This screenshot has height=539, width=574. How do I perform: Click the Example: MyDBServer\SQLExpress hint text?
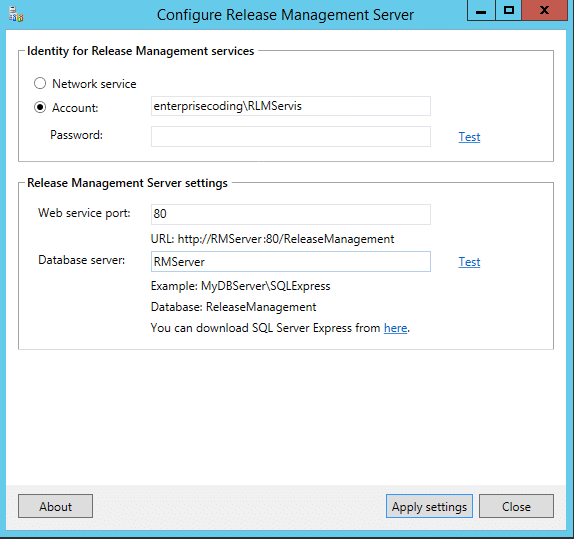(241, 286)
